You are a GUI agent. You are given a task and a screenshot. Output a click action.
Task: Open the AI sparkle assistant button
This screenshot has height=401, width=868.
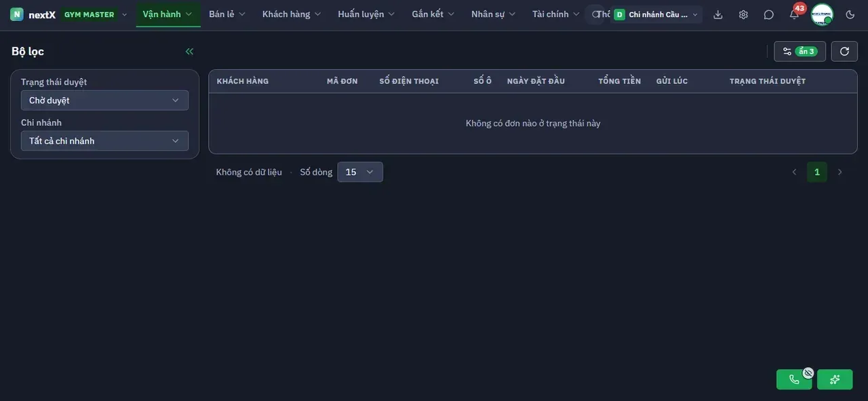pyautogui.click(x=835, y=379)
